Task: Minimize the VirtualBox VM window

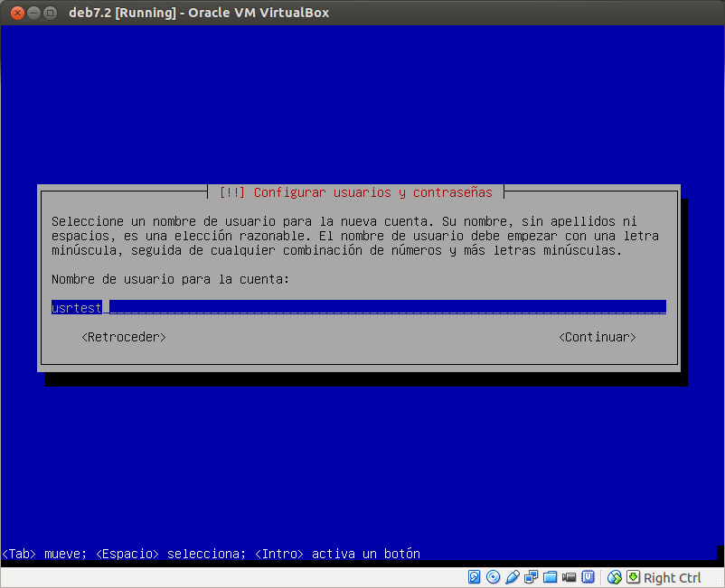Action: [33, 13]
